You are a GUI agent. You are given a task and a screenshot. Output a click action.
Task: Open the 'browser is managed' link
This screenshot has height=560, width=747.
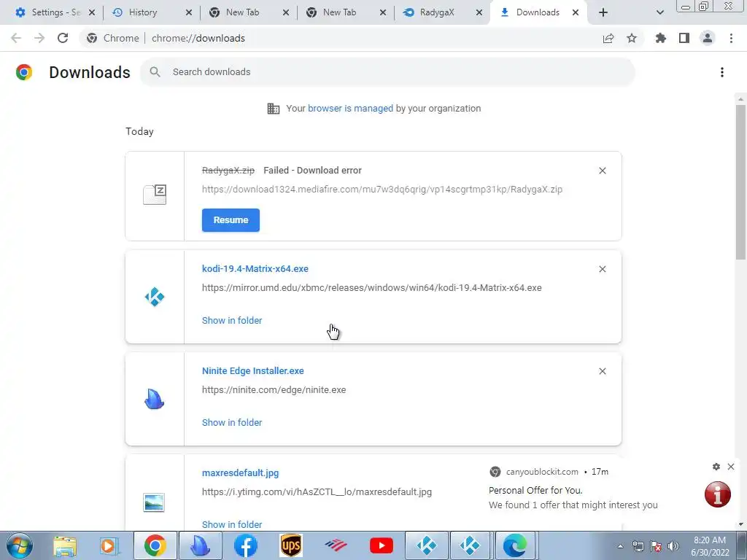tap(350, 109)
